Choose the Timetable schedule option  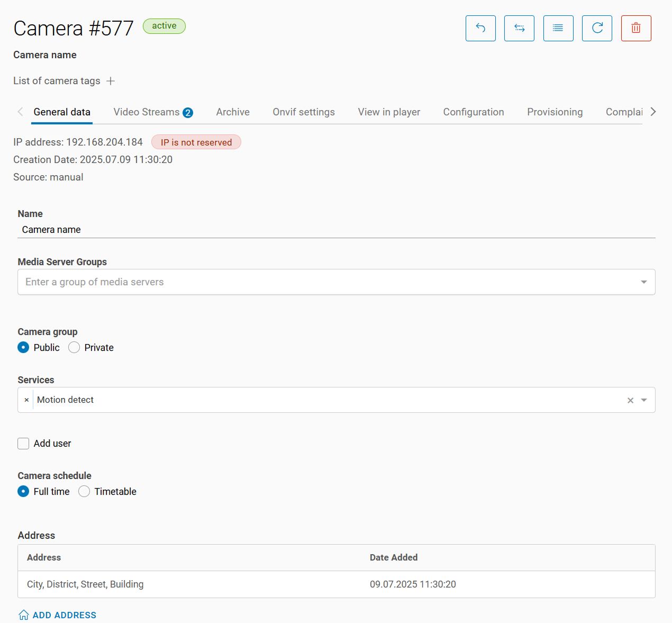[x=85, y=491]
